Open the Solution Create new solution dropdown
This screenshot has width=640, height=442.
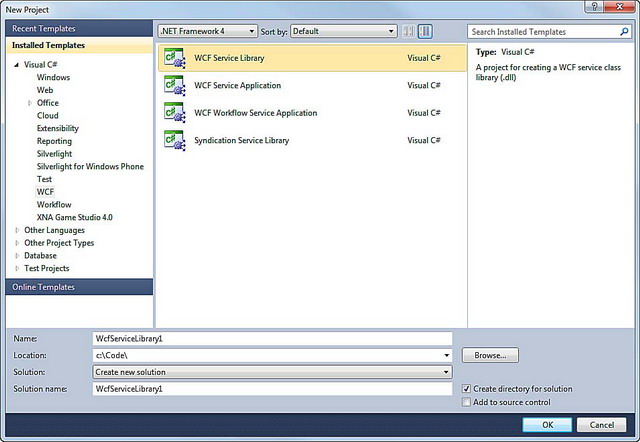pos(272,372)
